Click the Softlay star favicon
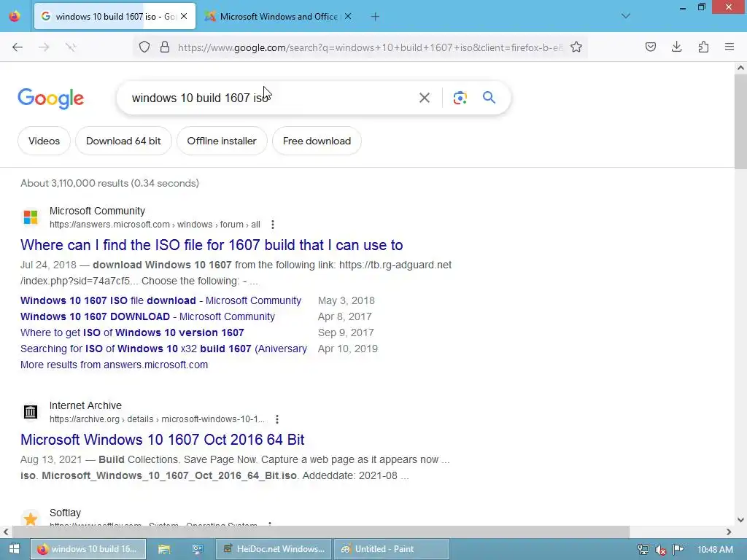This screenshot has height=560, width=747. tap(31, 518)
